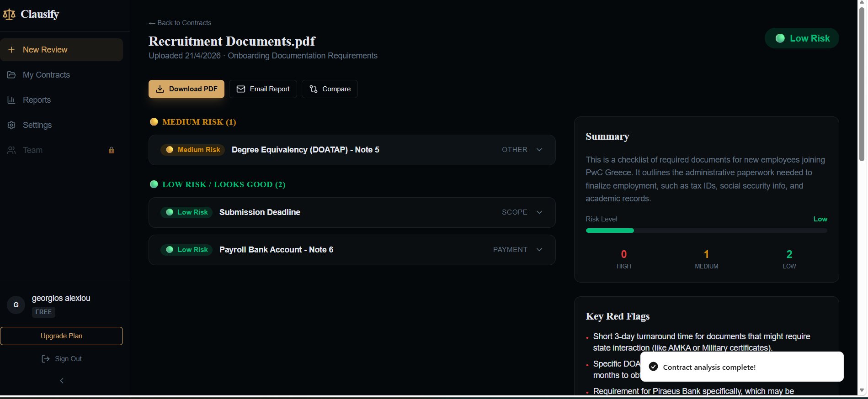This screenshot has width=868, height=399.
Task: Click the Email Report button
Action: (263, 89)
